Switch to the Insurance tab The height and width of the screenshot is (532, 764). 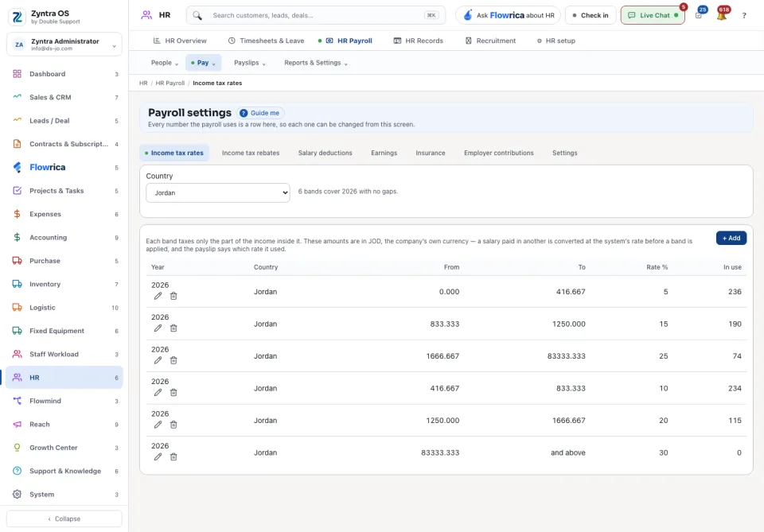point(431,153)
